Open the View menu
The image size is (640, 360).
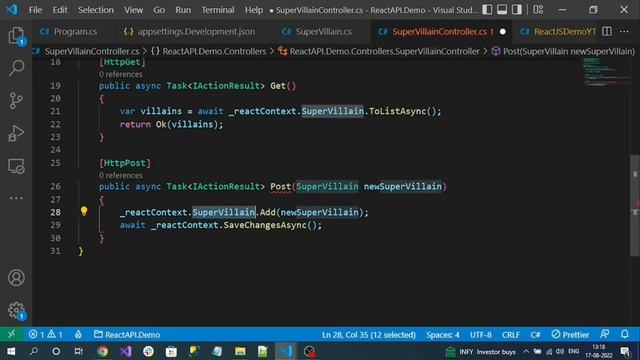[133, 10]
